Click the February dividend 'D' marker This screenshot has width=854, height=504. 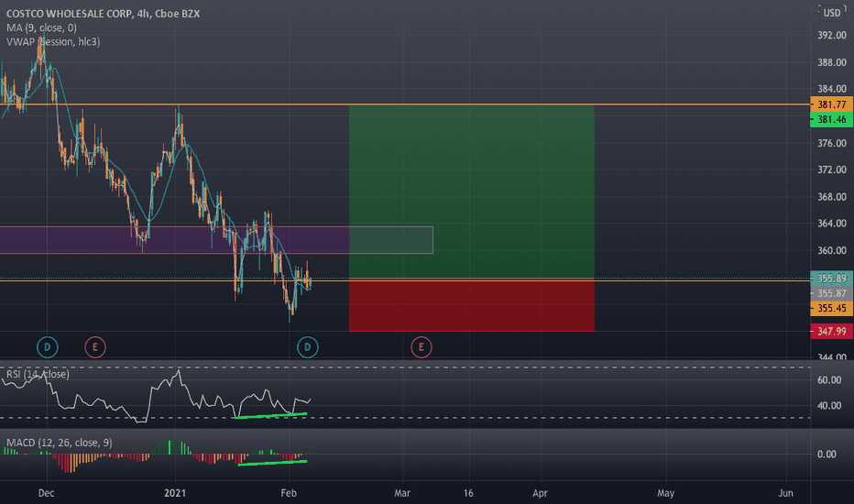[x=308, y=347]
